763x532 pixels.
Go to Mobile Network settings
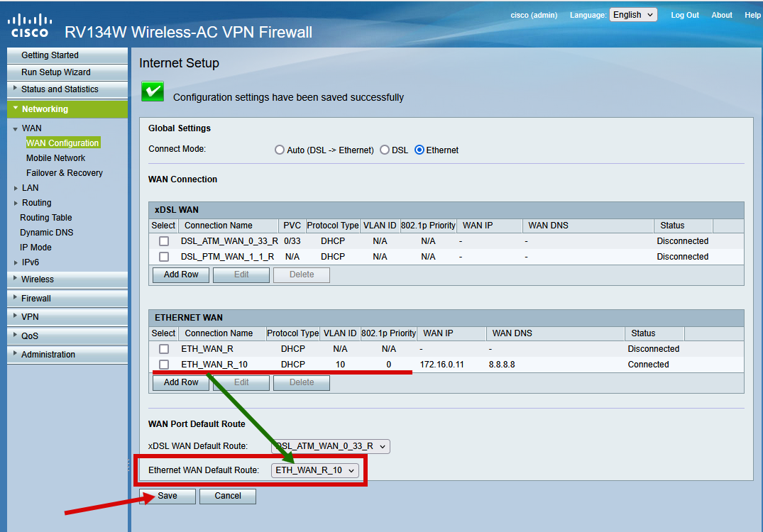pyautogui.click(x=55, y=158)
